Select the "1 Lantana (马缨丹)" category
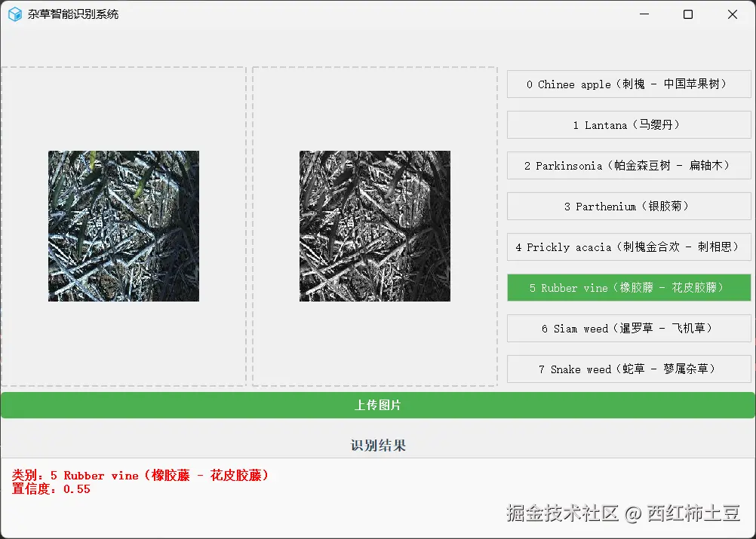Screen dimensions: 756x539 click(x=628, y=124)
